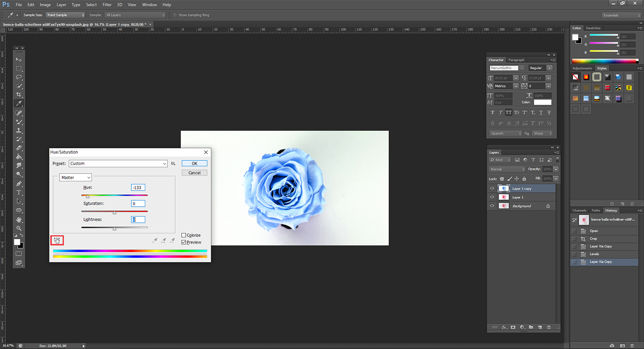Uncheck the Preview checkbox
The width and height of the screenshot is (644, 349).
pos(184,242)
